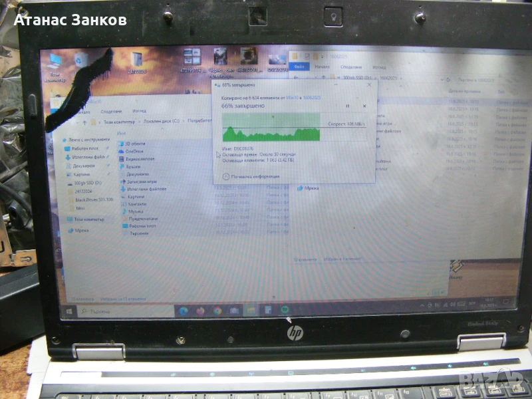This screenshot has height=399, width=532.
Task: Cancel the copy with the X button
Action: 366,105
